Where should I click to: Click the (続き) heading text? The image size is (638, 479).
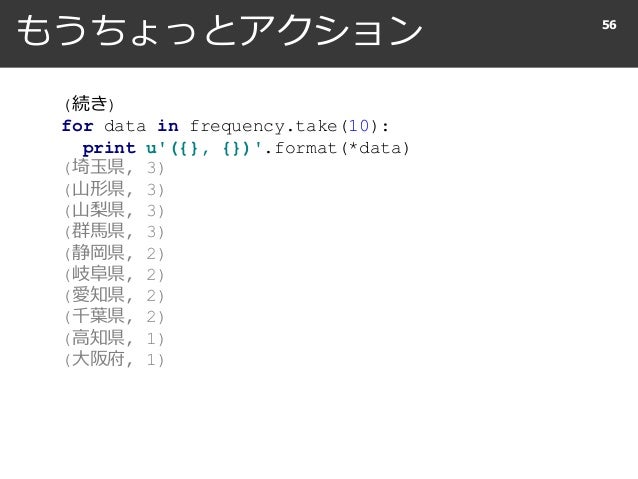click(x=89, y=104)
